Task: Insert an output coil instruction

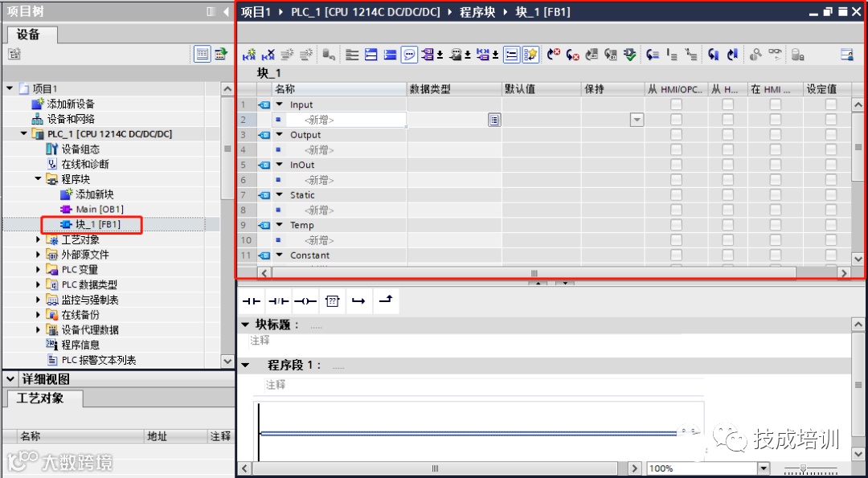Action: (305, 301)
